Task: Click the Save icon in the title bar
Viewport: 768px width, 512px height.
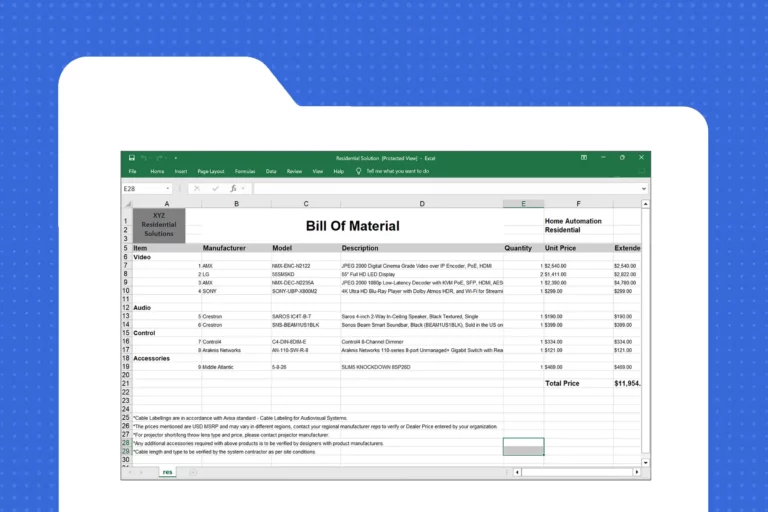Action: click(132, 158)
